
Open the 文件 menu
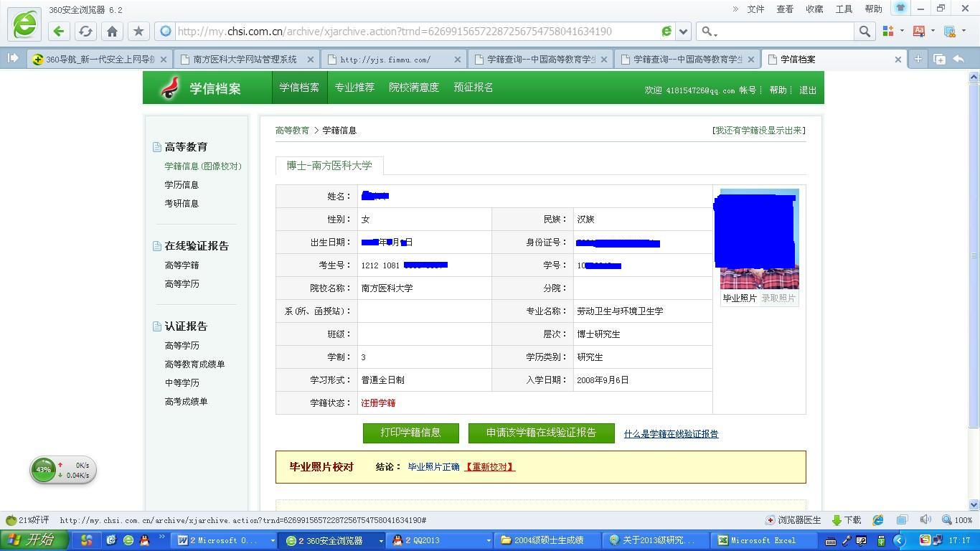[x=755, y=9]
